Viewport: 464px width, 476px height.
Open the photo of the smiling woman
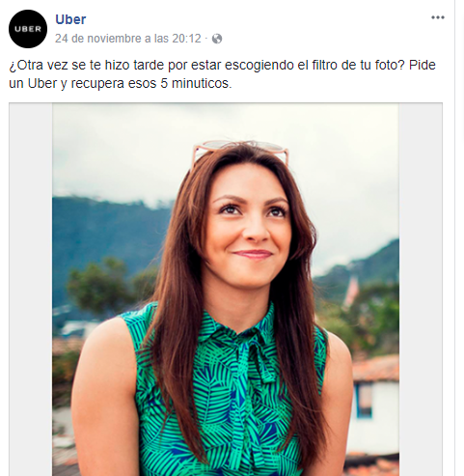click(x=226, y=290)
